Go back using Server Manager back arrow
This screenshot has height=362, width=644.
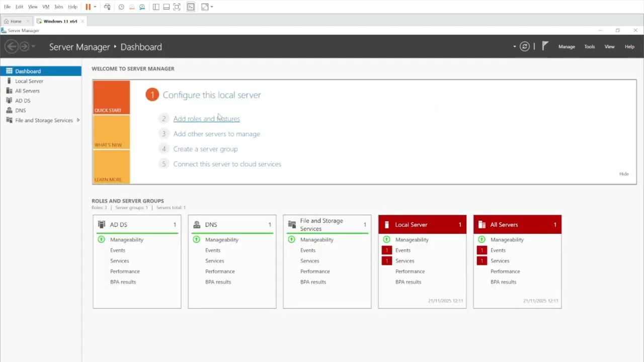12,47
